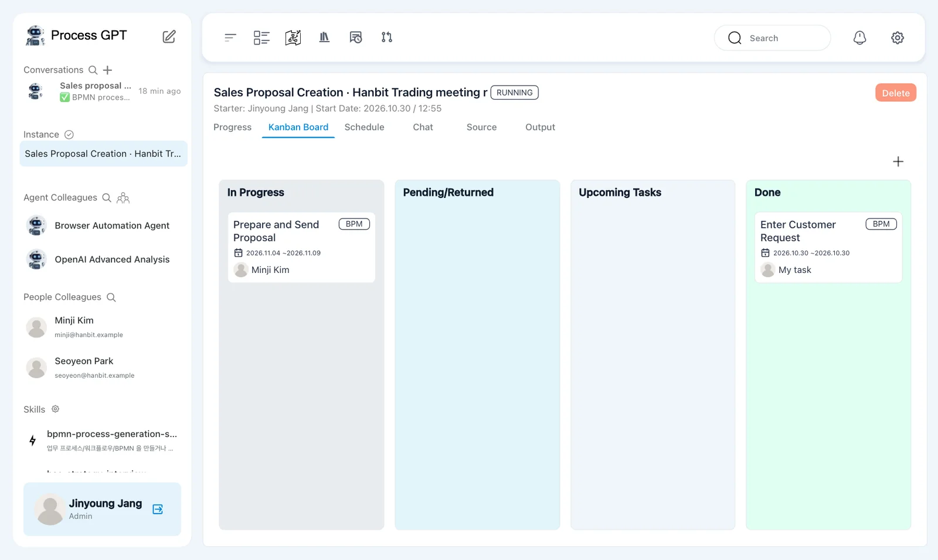Open the Enter Customer Request card

[828, 247]
